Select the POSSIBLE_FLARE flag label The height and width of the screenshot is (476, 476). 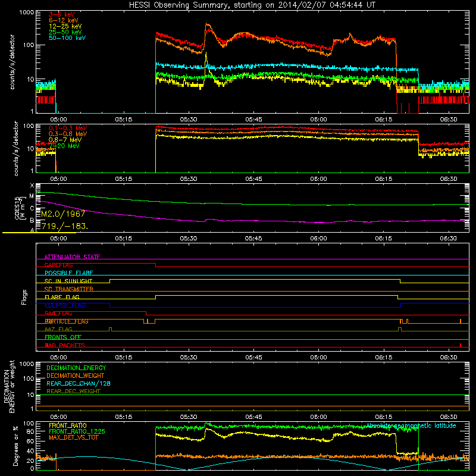pos(68,273)
